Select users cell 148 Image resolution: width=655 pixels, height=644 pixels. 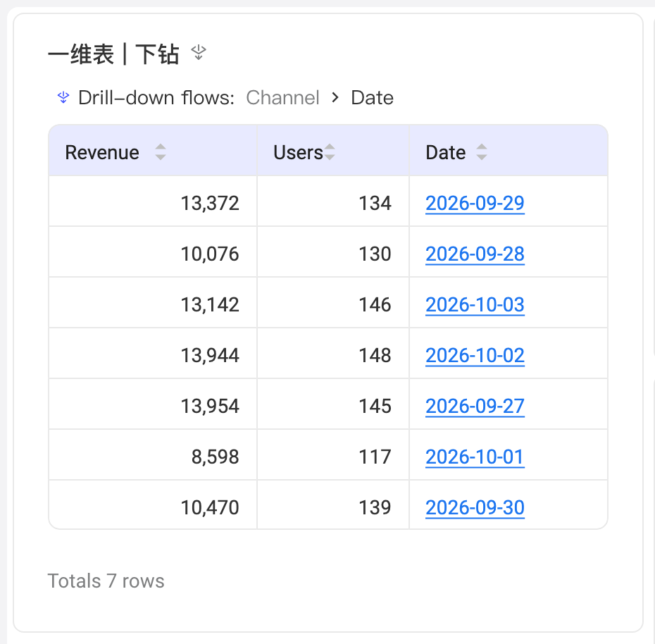(333, 354)
